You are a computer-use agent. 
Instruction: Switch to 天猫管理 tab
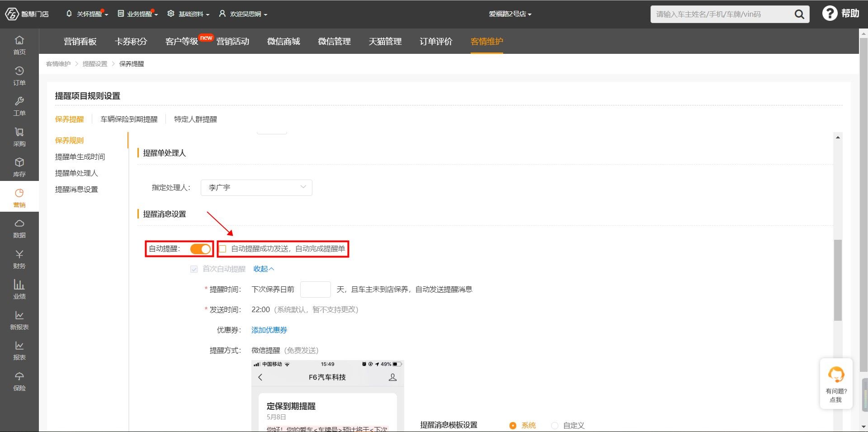pos(385,41)
